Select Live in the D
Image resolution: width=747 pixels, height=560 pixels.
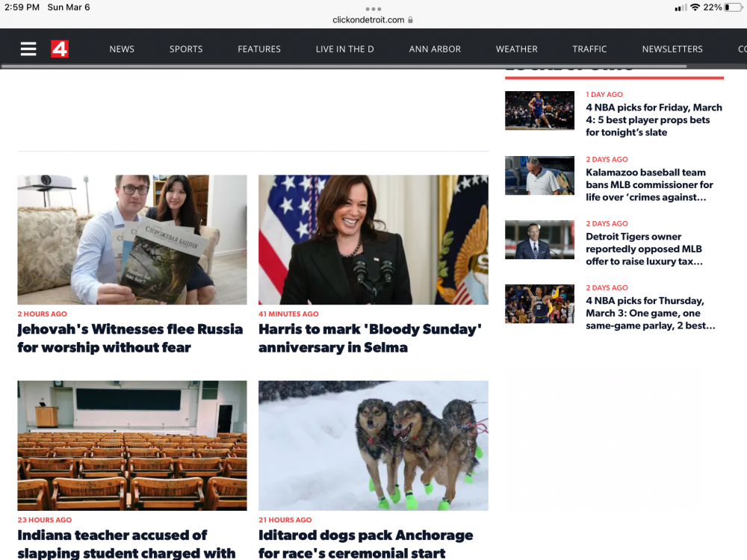[344, 49]
